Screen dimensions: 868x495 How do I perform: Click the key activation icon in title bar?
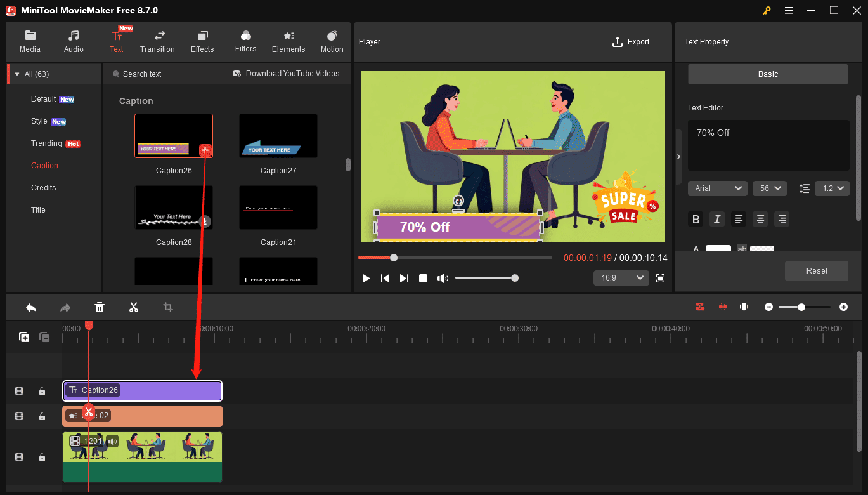click(x=768, y=11)
